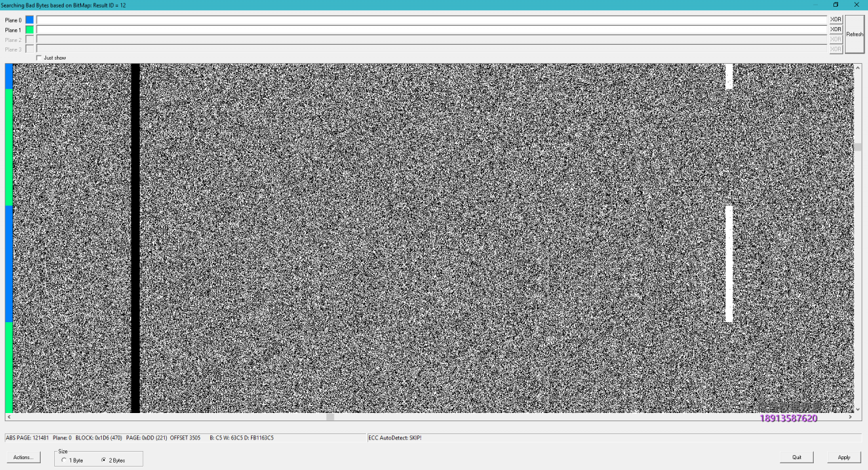
Task: Click the Plane 0 blue color swatch
Action: pos(29,20)
